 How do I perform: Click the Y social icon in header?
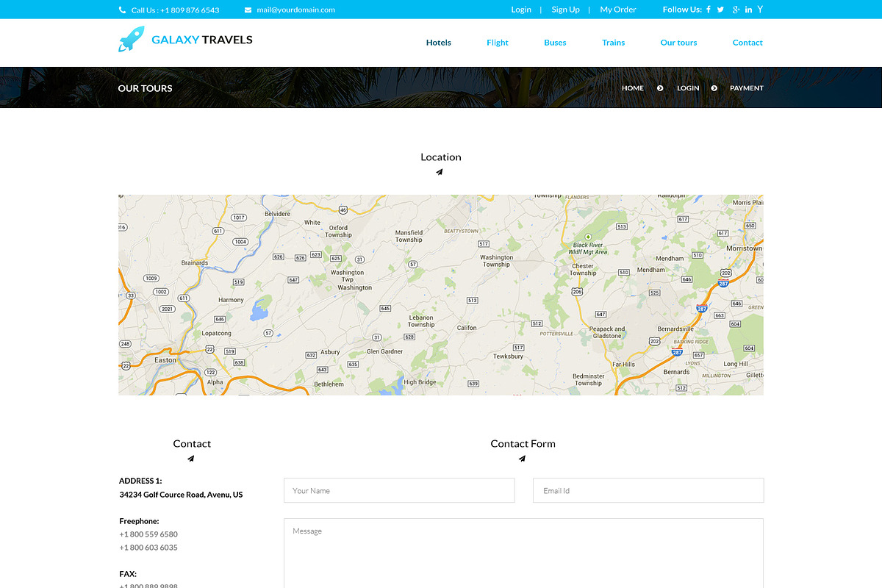click(x=760, y=10)
